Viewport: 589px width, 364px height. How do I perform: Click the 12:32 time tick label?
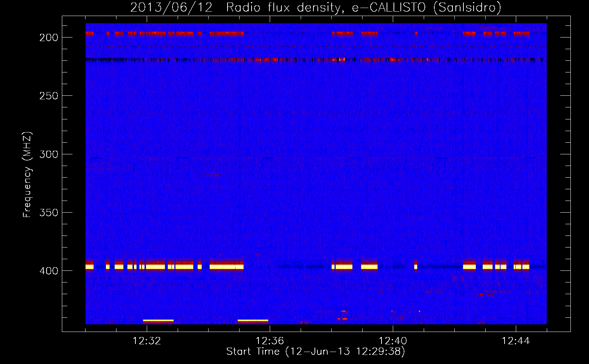pyautogui.click(x=147, y=341)
